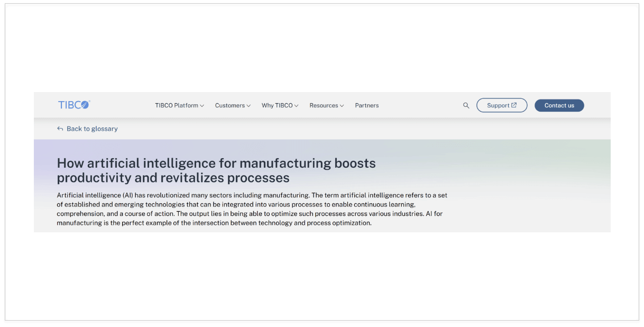This screenshot has height=327, width=644.
Task: Select the Why TIBCO menu label
Action: (277, 105)
